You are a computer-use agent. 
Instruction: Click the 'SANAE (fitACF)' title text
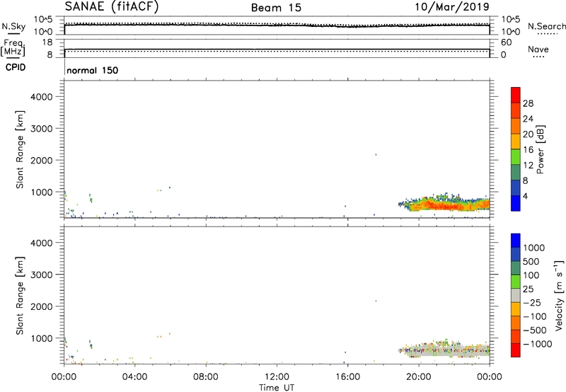pyautogui.click(x=112, y=6)
